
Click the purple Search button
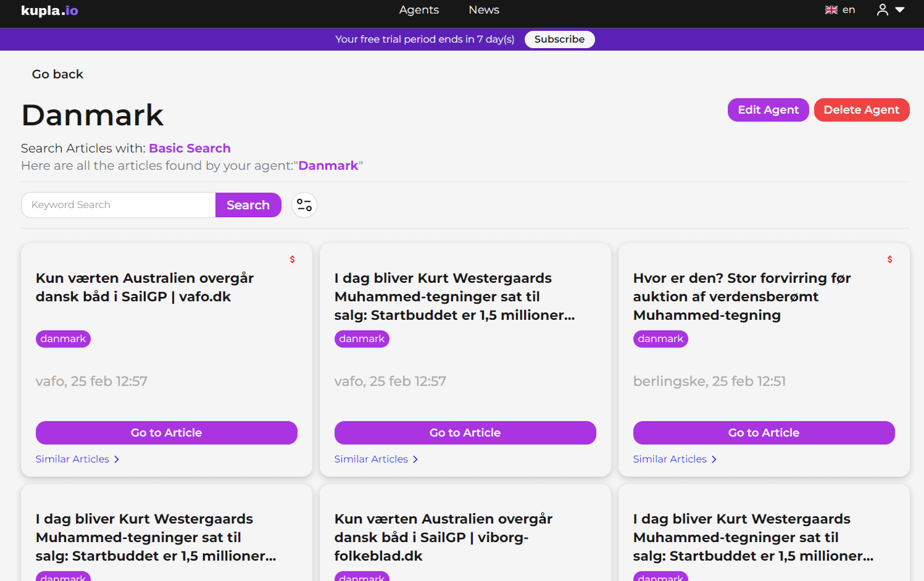coord(248,205)
